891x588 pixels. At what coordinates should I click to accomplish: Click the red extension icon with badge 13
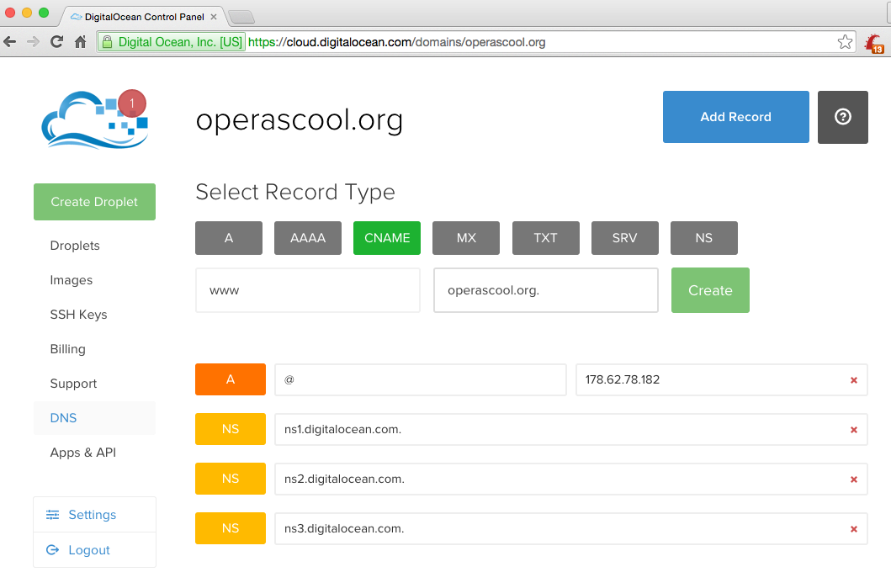point(874,43)
